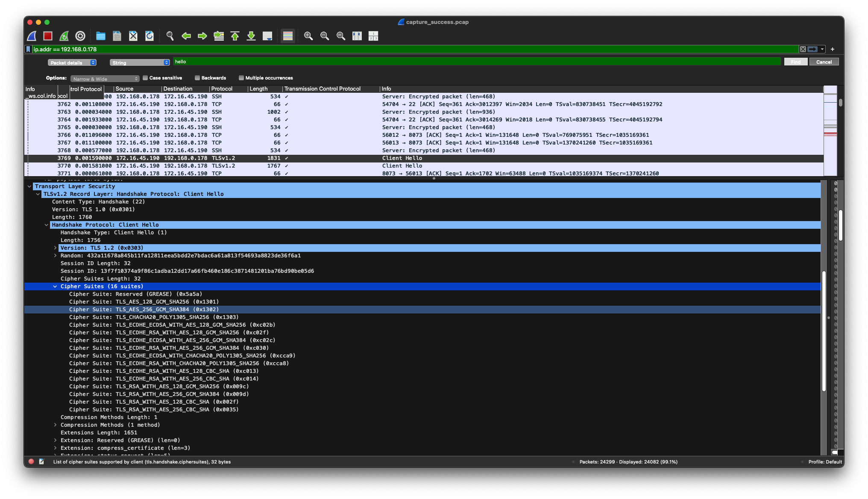The width and height of the screenshot is (868, 499).
Task: Click the Protocol column header
Action: (x=222, y=89)
